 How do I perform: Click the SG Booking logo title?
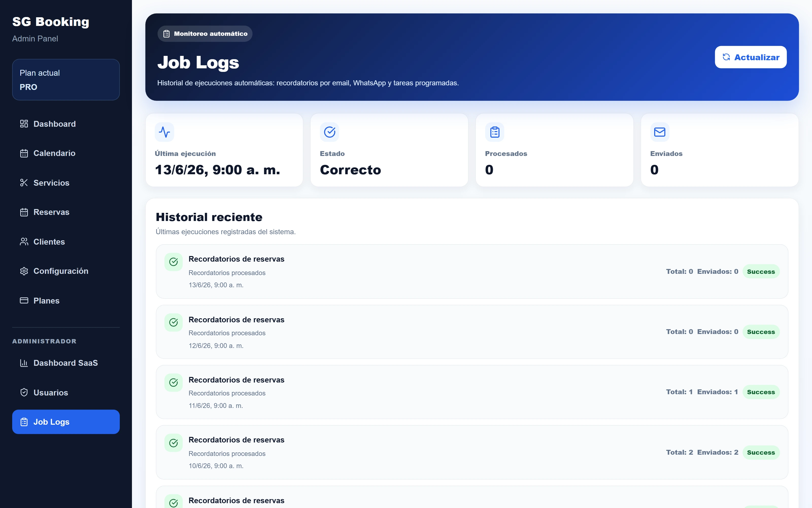[x=51, y=22]
